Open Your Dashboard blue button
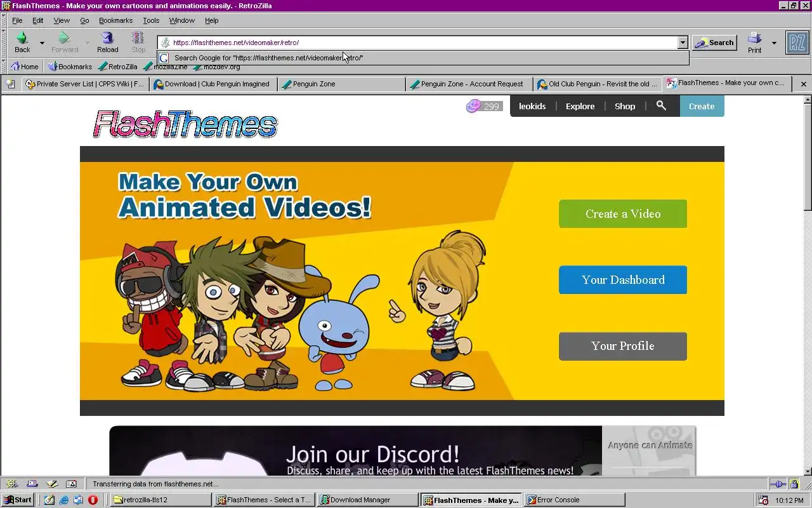Viewport: 812px width, 508px height. click(x=623, y=280)
